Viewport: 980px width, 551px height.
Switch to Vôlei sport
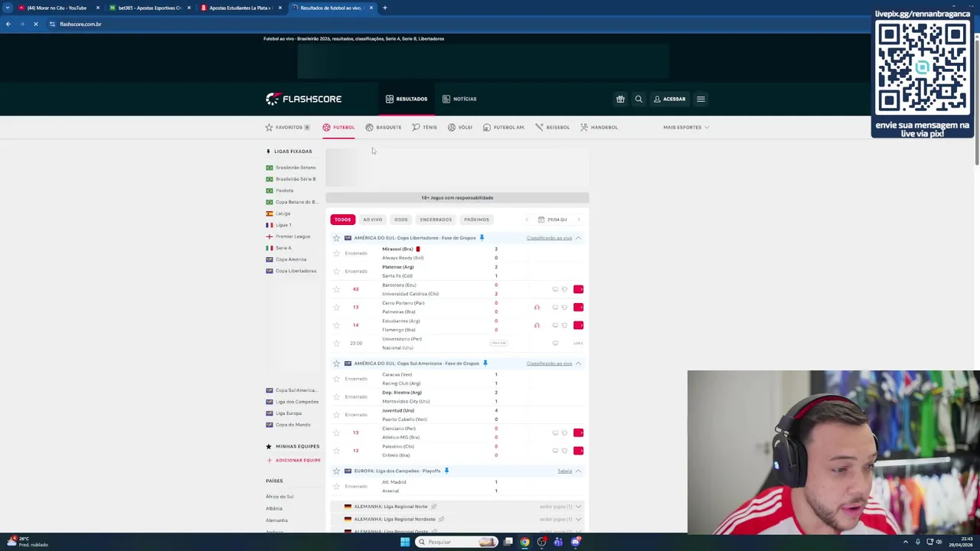pyautogui.click(x=459, y=127)
